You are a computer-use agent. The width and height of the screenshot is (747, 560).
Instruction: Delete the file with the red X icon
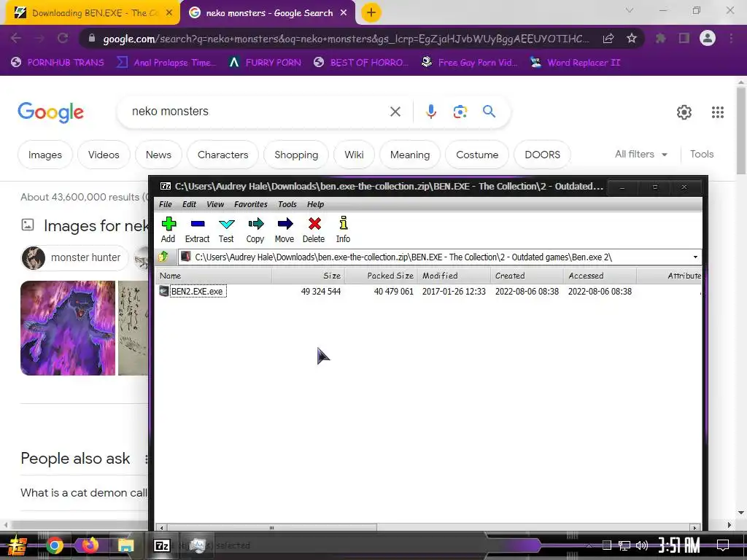point(314,230)
